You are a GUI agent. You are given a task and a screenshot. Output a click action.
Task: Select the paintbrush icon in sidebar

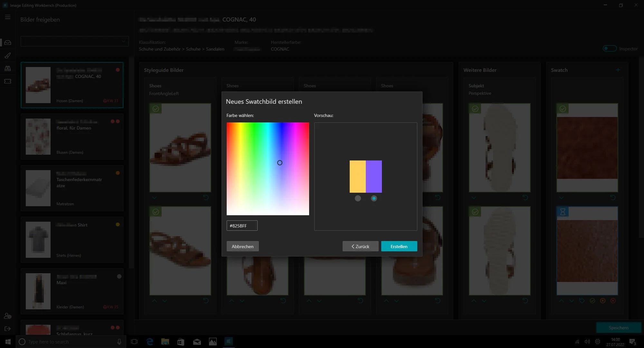point(8,55)
